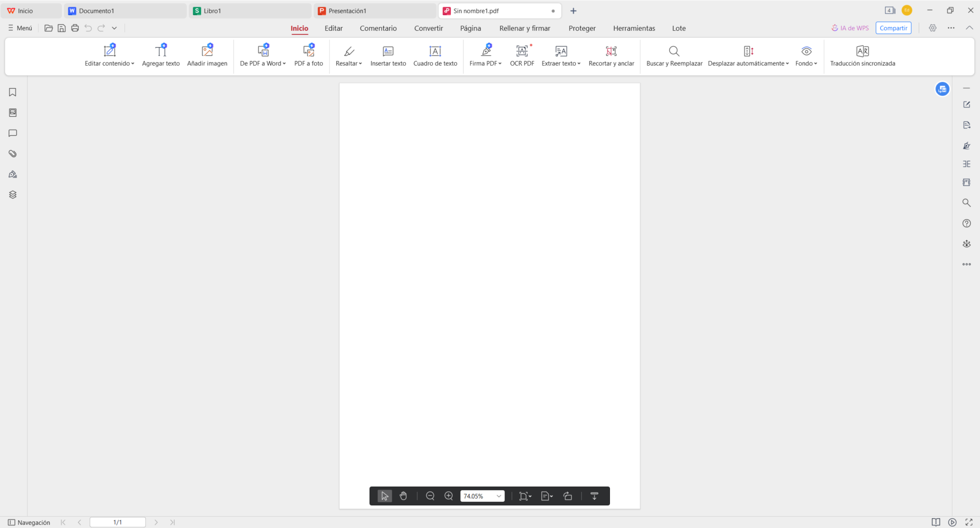The image size is (980, 528).
Task: Open the bookmarks panel in left sidebar
Action: (x=13, y=92)
